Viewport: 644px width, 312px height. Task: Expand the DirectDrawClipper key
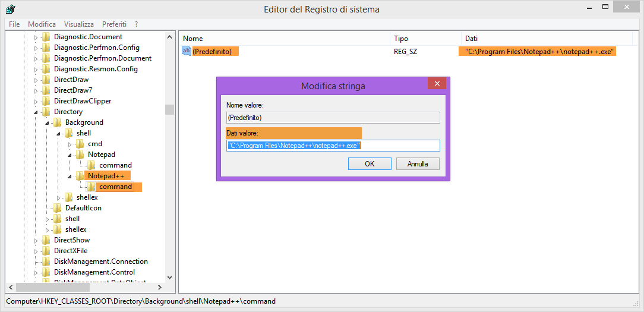click(x=36, y=101)
